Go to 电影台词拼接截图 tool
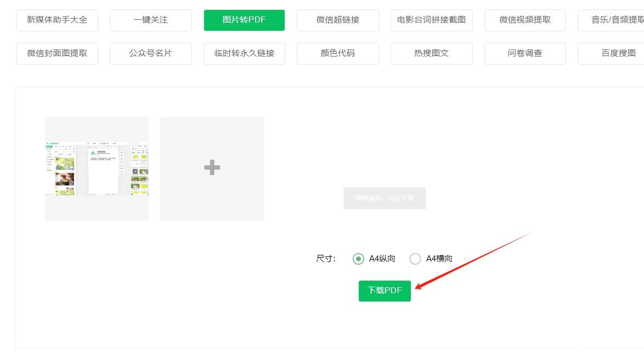This screenshot has width=644, height=363. click(431, 20)
